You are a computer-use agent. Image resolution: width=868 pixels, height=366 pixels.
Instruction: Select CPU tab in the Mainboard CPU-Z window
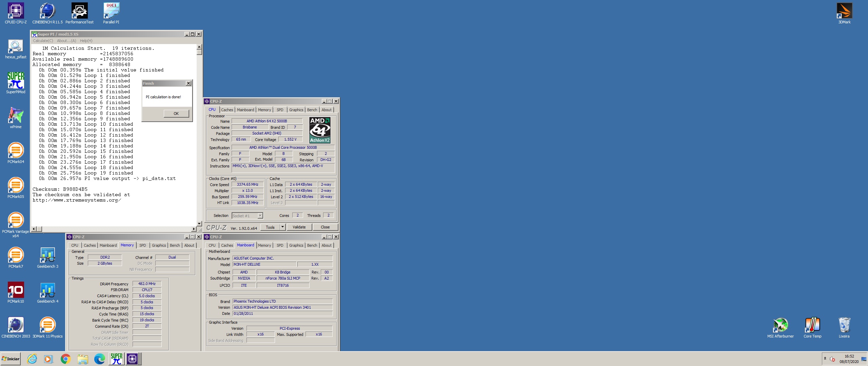pos(212,245)
